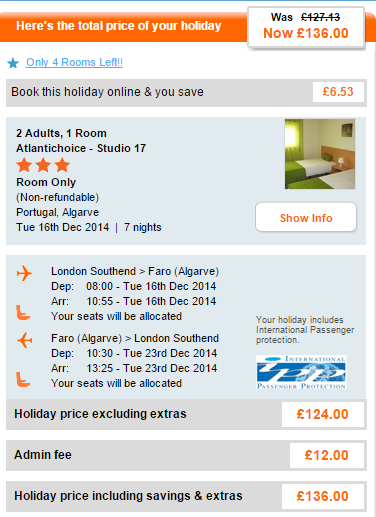The height and width of the screenshot is (517, 376).
Task: Click the £136.00 price including savings & extras
Action: [x=323, y=496]
